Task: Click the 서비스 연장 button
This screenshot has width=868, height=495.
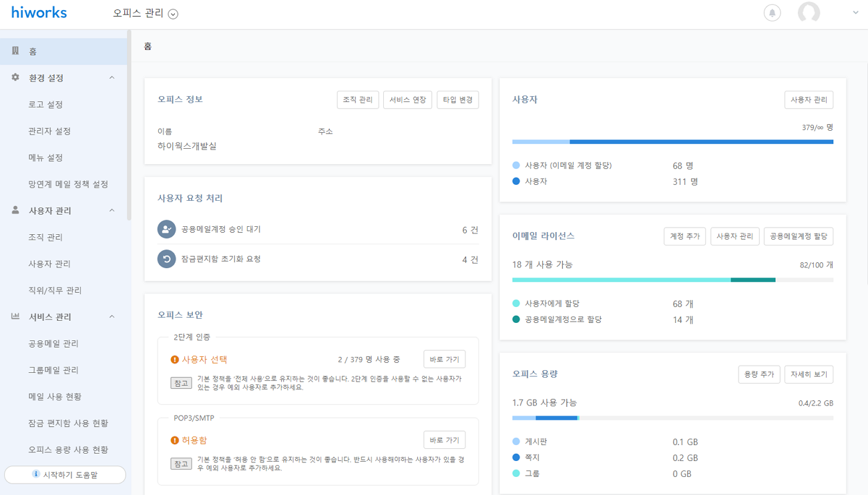Action: [407, 100]
